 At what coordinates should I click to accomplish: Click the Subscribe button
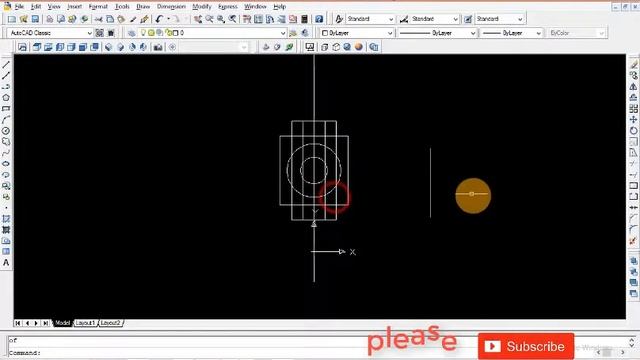[526, 346]
